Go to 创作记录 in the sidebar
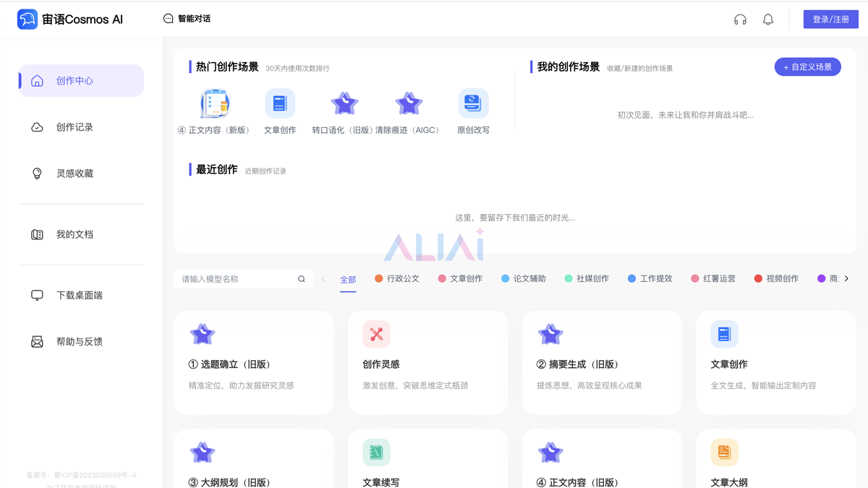Viewport: 868px width, 488px height. [x=75, y=127]
